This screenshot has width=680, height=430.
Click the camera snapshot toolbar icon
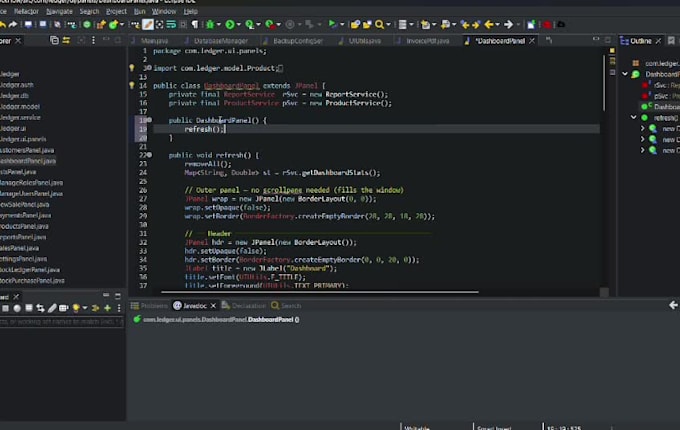pos(561,25)
